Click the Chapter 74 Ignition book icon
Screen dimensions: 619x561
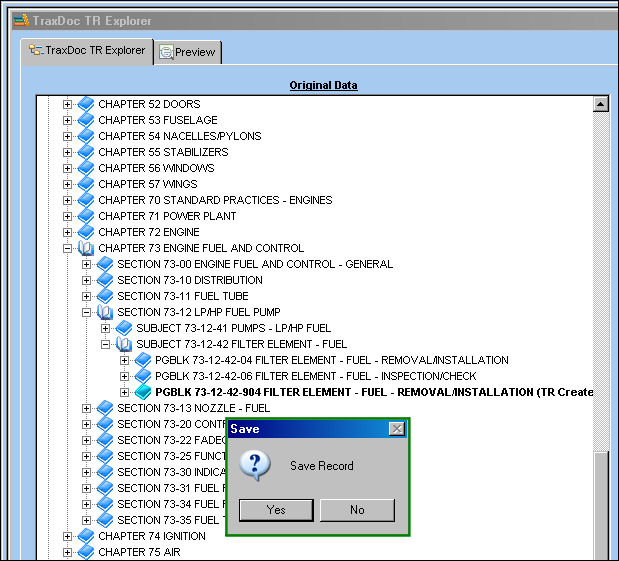click(86, 536)
